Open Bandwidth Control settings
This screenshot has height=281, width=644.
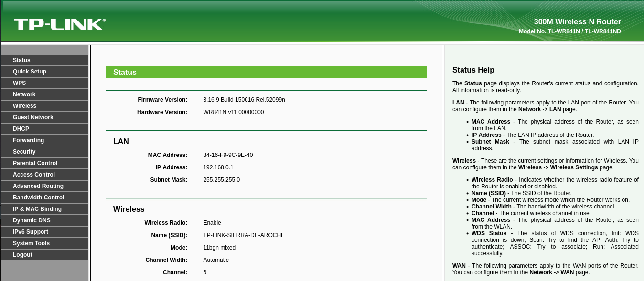point(44,198)
